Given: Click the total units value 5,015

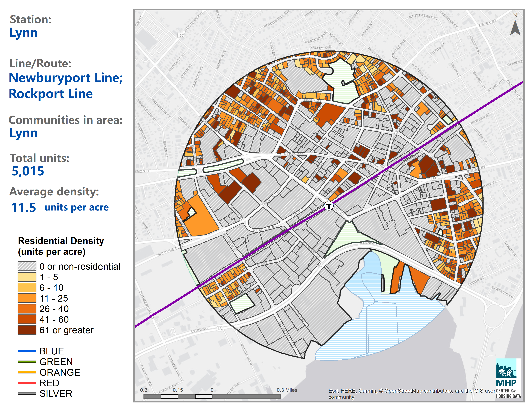Looking at the screenshot, I should (x=28, y=171).
